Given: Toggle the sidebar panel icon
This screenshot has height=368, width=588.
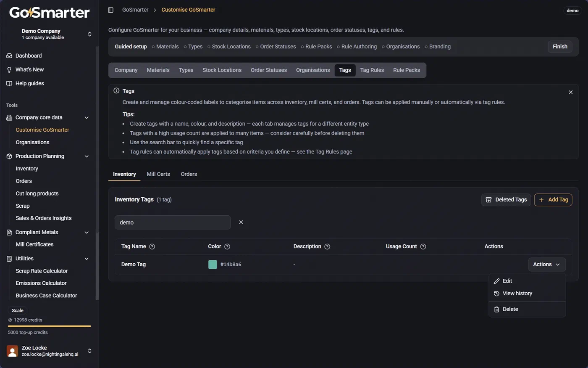Looking at the screenshot, I should [110, 10].
